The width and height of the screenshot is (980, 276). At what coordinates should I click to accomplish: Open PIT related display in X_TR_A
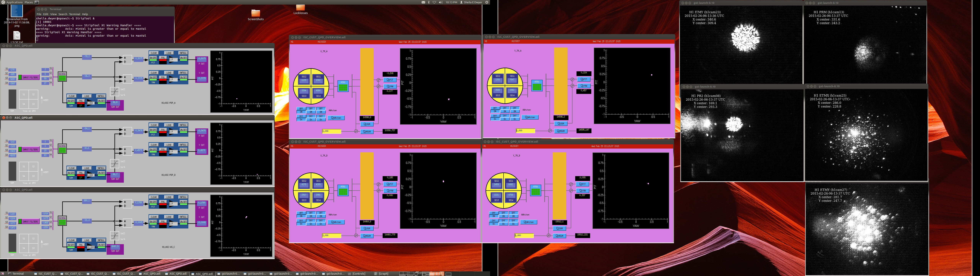click(x=390, y=80)
